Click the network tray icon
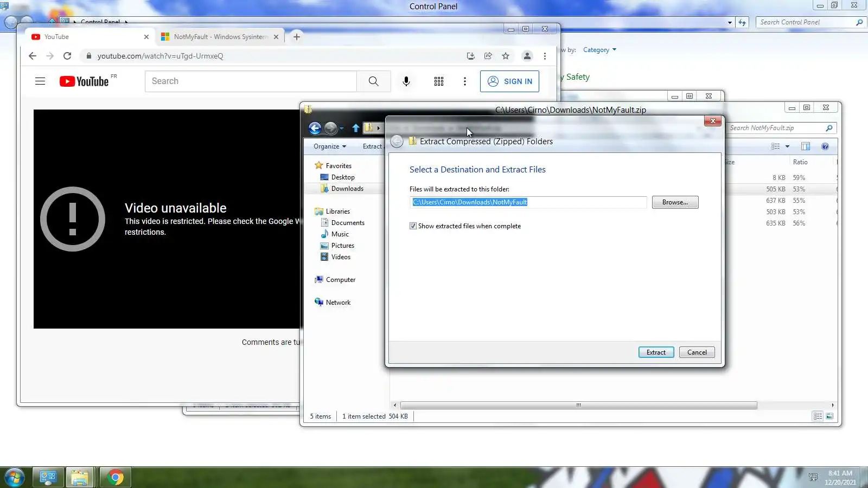 pyautogui.click(x=813, y=478)
